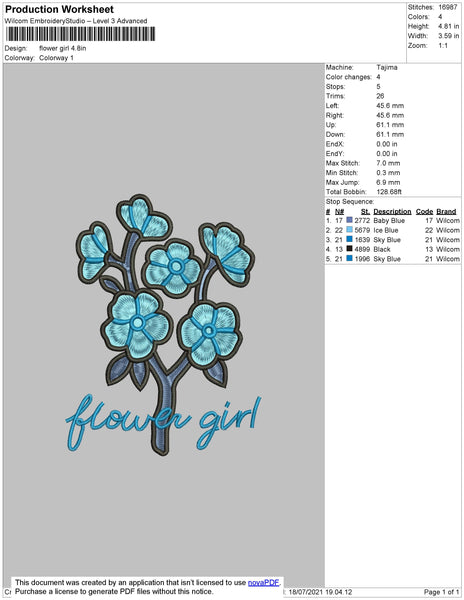Click the design name 'flower girl 4.8in'

point(62,48)
